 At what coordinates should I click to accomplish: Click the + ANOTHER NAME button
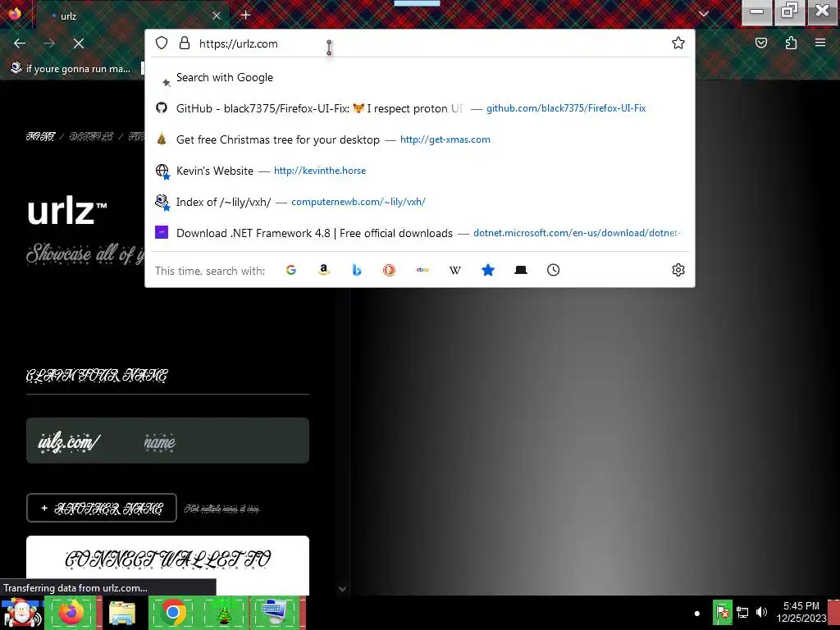[101, 508]
